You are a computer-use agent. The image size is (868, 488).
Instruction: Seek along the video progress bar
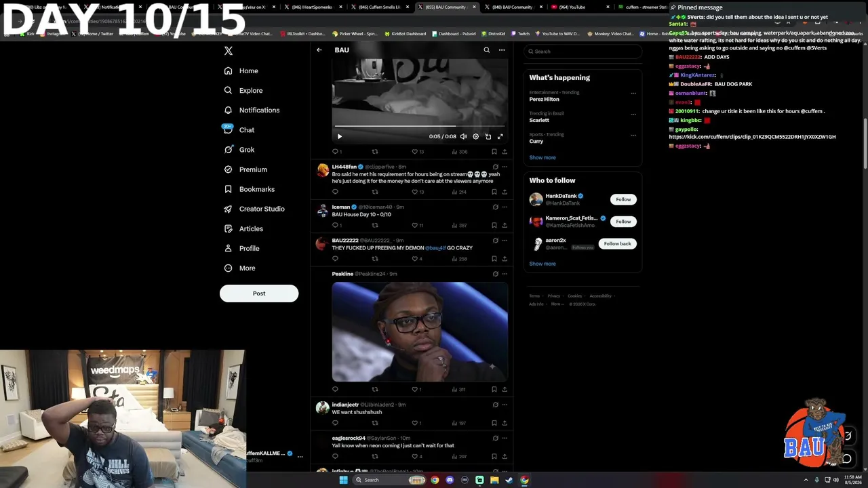point(420,126)
